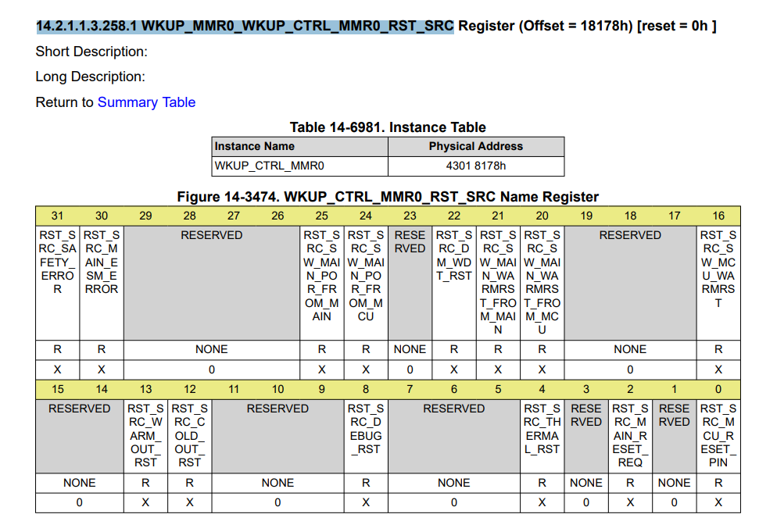Select the RST_SRC_SW_MAIN_WARMRST_FROM_MCU field cell
Screen dimensions: 777x532
pyautogui.click(x=542, y=283)
